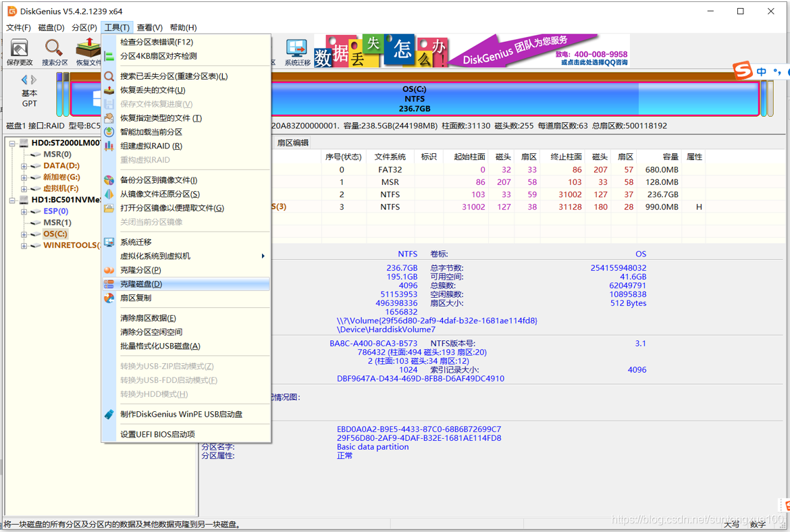Expand the OS(C:) tree node
The width and height of the screenshot is (790, 532).
click(x=24, y=234)
